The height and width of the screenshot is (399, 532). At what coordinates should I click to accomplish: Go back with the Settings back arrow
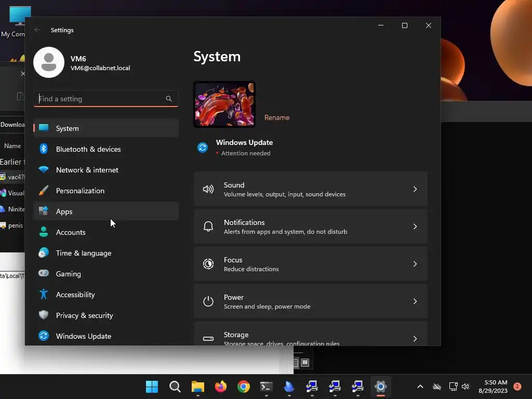pos(37,30)
